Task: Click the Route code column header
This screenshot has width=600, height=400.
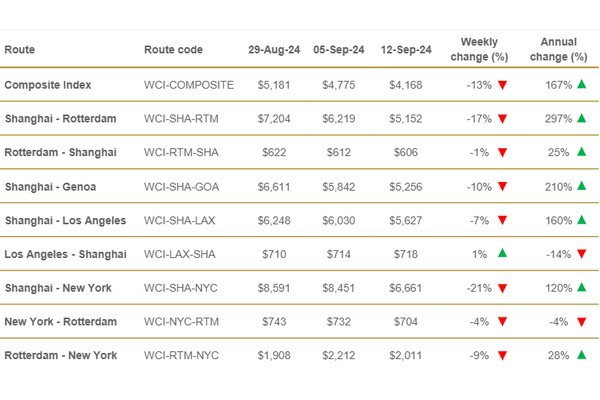Action: [175, 49]
